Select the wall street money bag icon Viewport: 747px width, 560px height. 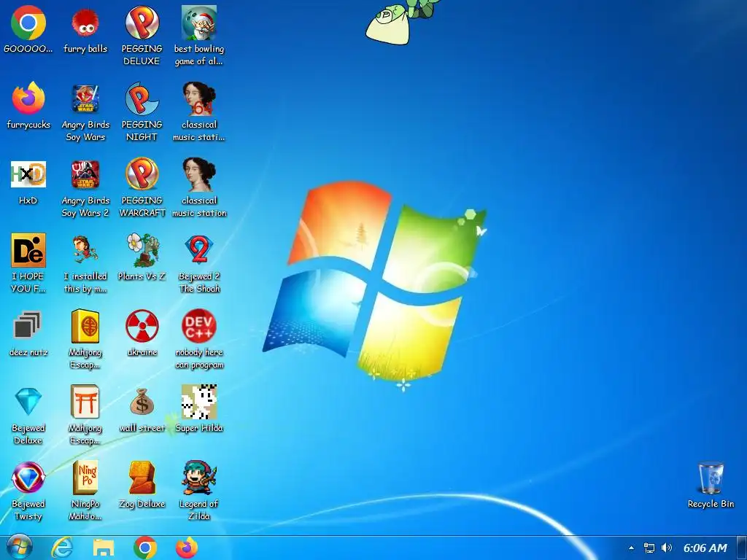[x=142, y=402]
